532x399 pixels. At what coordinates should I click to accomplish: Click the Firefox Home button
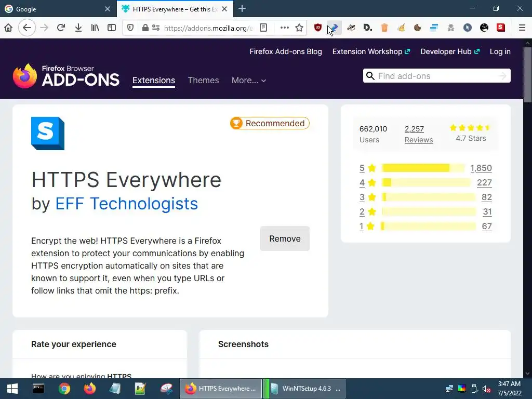[8, 28]
